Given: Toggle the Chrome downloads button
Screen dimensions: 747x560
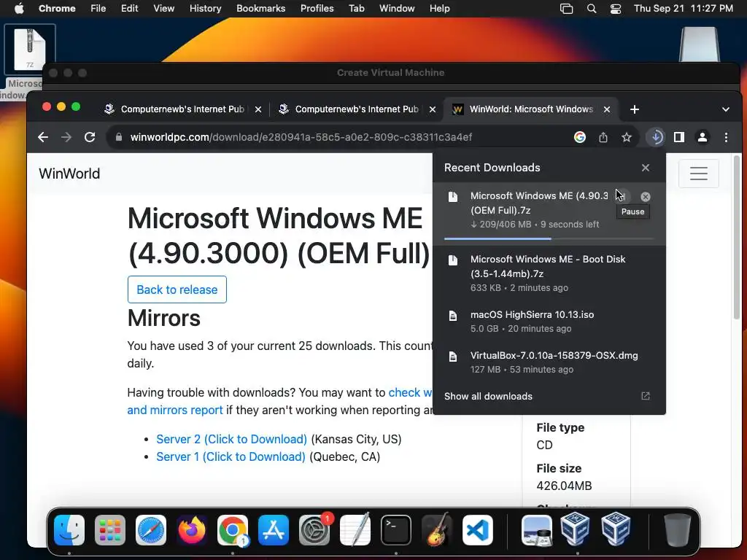Looking at the screenshot, I should [x=656, y=137].
